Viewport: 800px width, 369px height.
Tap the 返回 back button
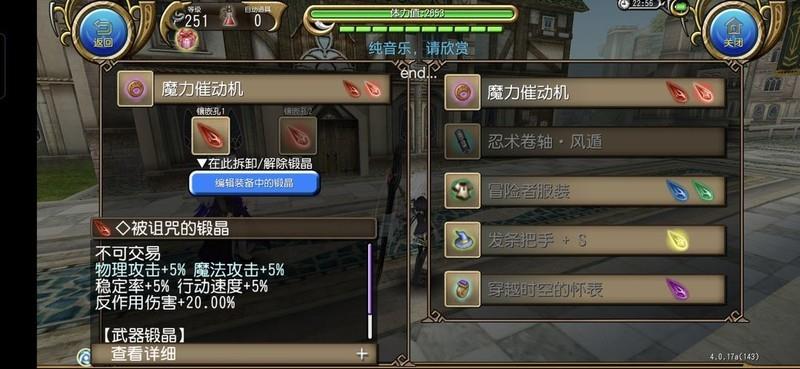pyautogui.click(x=103, y=32)
